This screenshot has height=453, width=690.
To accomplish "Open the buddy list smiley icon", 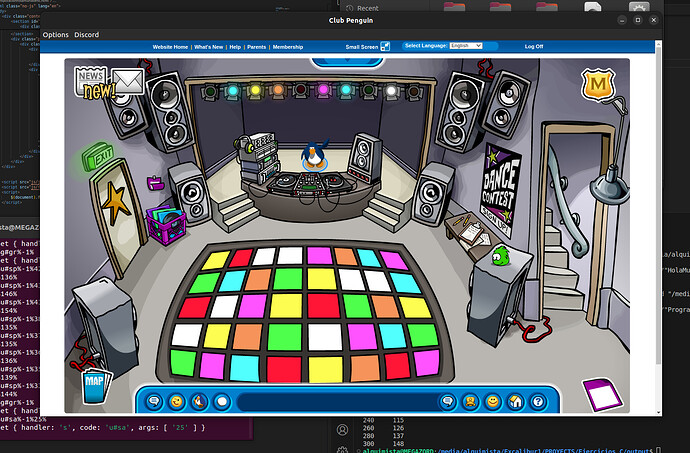I will (493, 402).
